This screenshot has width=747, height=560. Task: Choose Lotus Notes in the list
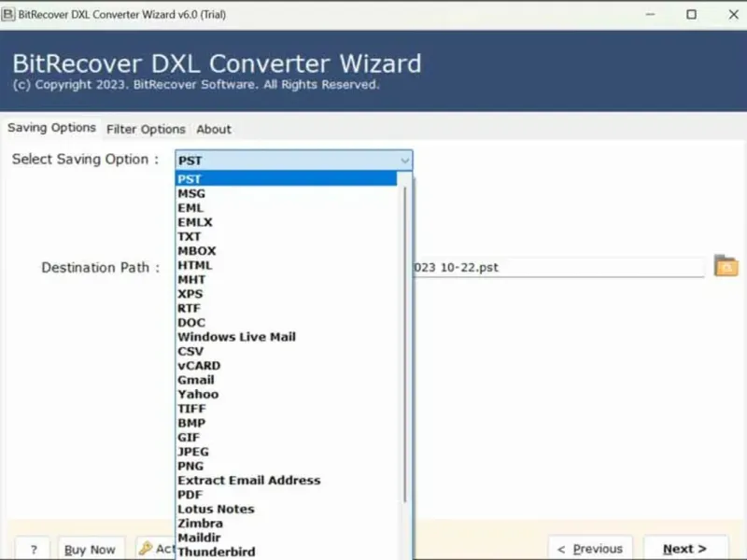point(287,509)
